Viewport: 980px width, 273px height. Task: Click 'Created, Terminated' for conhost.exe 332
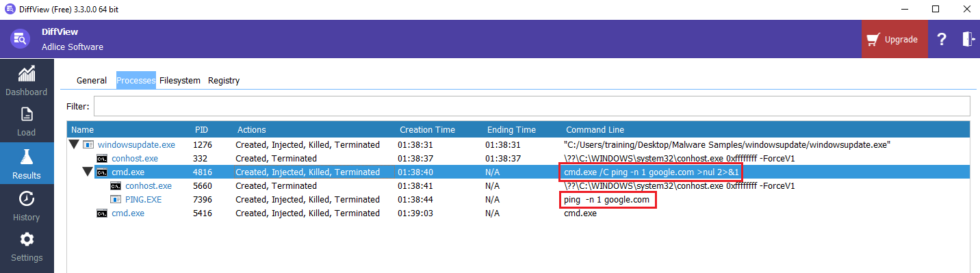pyautogui.click(x=276, y=158)
